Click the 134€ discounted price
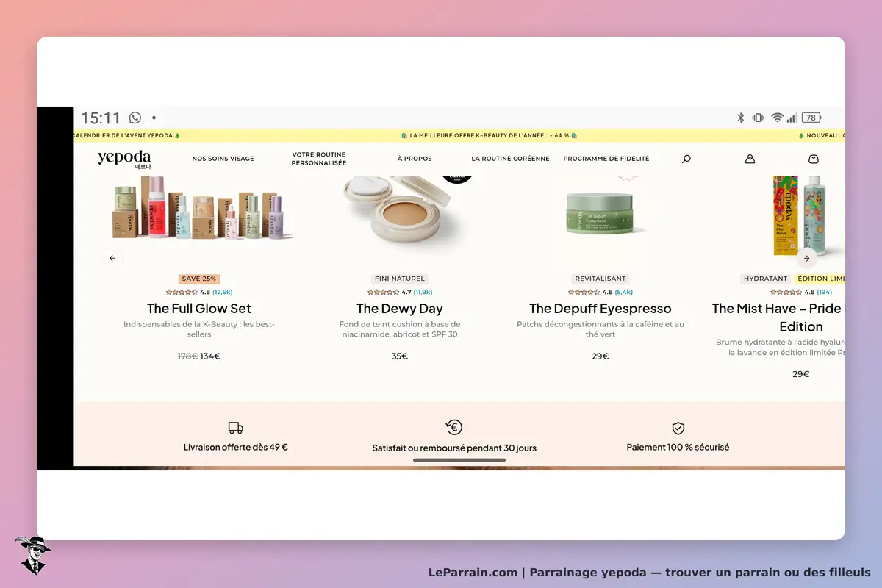The width and height of the screenshot is (882, 588). tap(210, 356)
